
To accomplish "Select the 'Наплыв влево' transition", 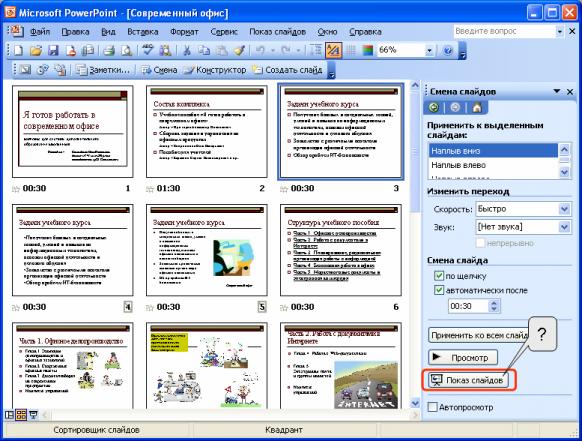I will click(x=493, y=165).
